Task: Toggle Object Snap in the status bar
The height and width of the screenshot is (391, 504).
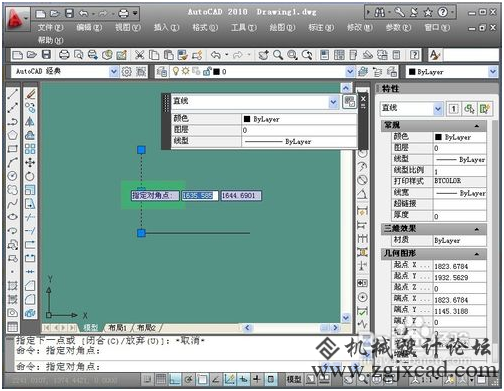Action: [x=202, y=379]
